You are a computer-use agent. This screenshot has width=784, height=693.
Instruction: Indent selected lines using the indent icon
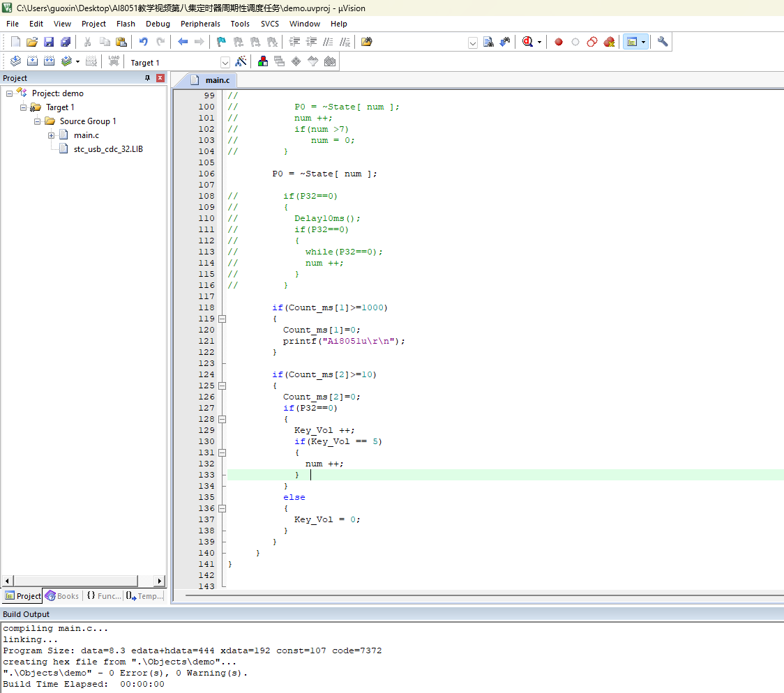294,42
